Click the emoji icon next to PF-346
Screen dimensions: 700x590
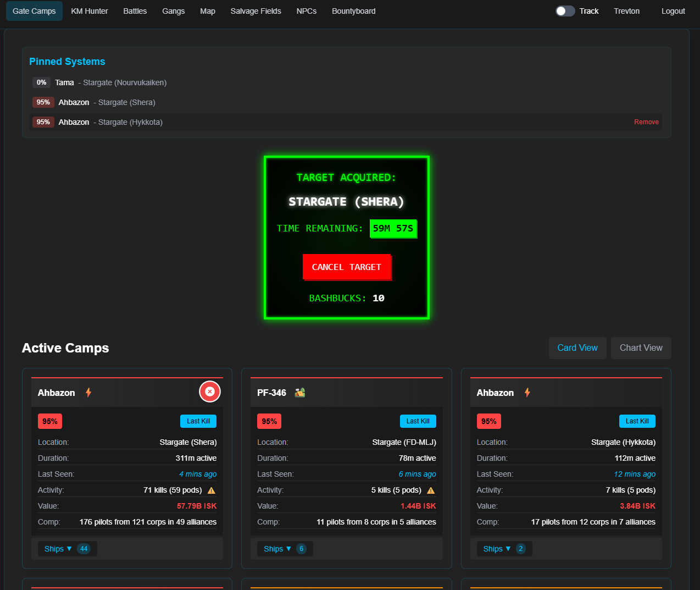tap(300, 393)
